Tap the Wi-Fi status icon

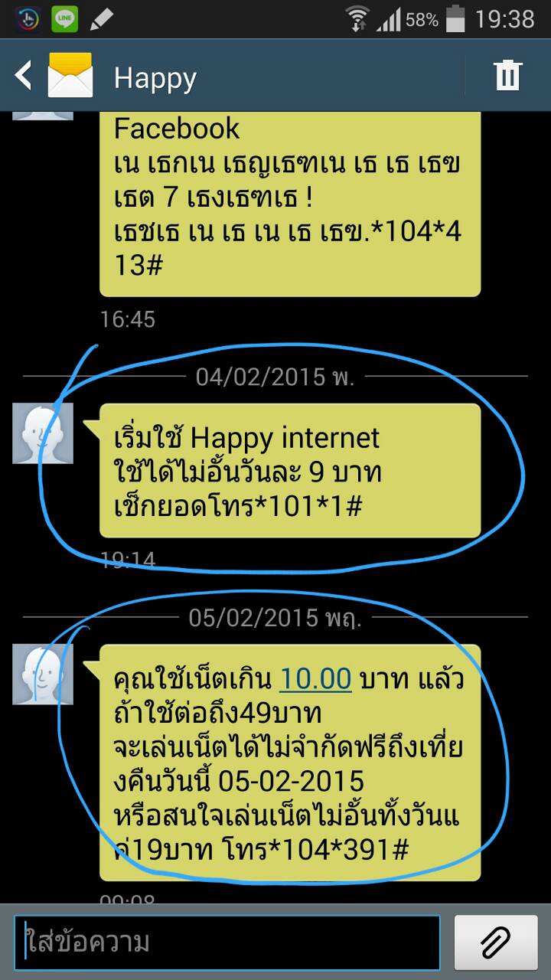357,18
